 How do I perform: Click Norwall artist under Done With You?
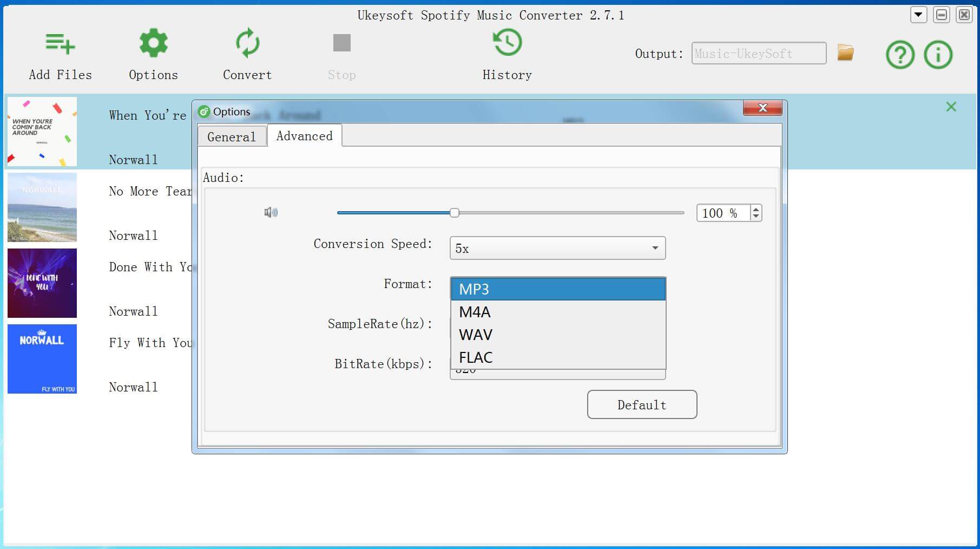[133, 311]
